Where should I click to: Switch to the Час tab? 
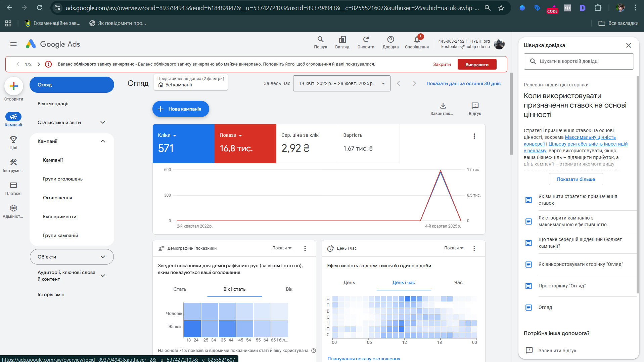(458, 282)
